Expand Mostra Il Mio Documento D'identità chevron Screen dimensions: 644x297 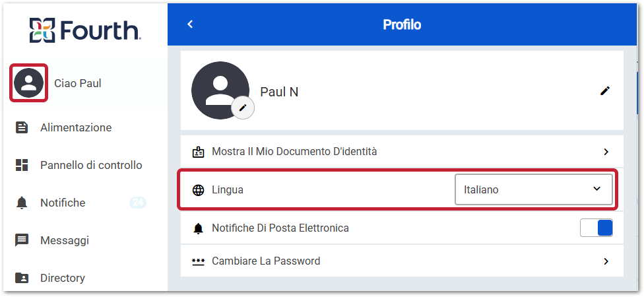coord(606,152)
